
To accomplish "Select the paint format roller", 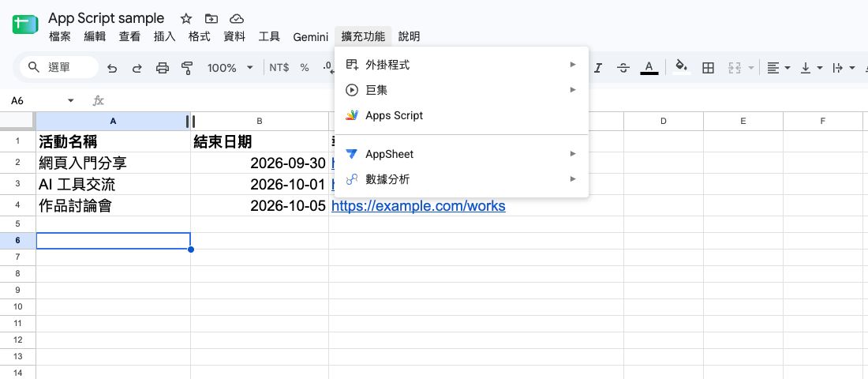I will click(187, 68).
